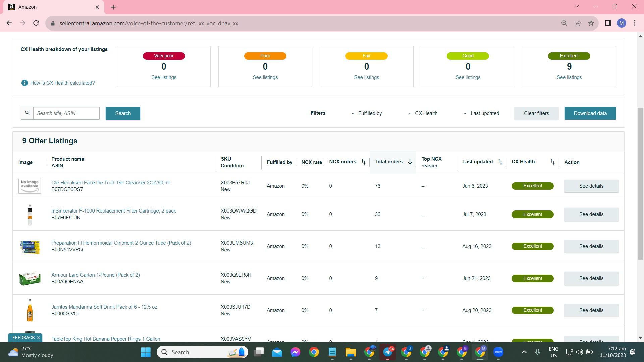The width and height of the screenshot is (644, 362).
Task: Reload the Seller Central page
Action: tap(36, 23)
